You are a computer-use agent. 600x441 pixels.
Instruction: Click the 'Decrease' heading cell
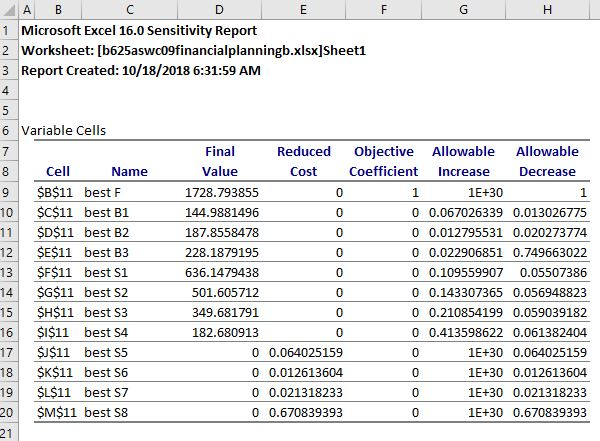pyautogui.click(x=547, y=171)
